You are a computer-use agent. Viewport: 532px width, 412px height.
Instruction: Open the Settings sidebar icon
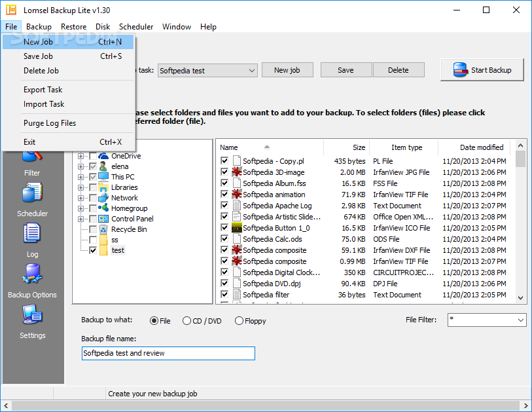32,314
